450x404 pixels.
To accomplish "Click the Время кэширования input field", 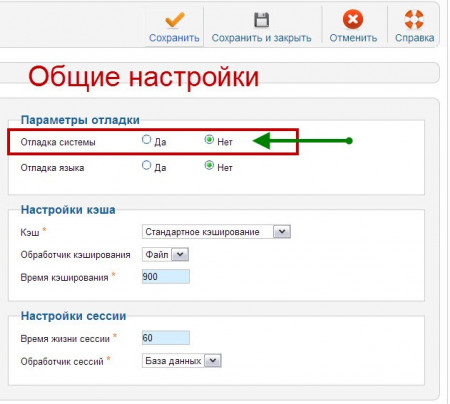I will [166, 277].
